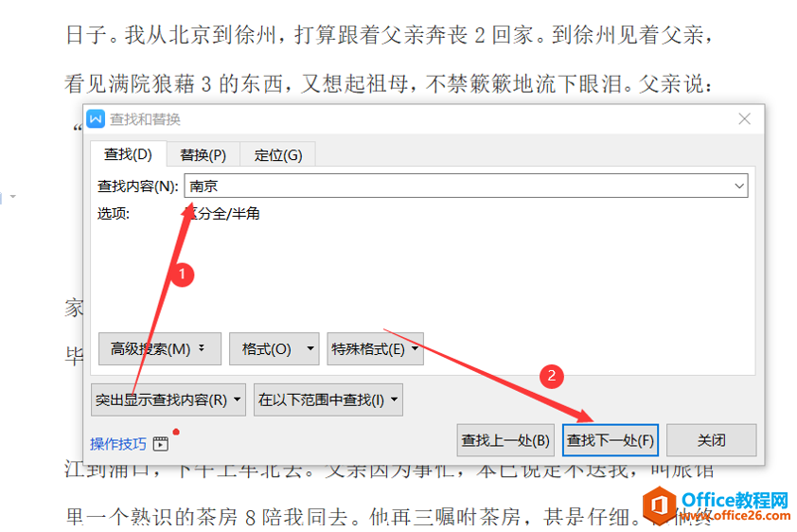
Task: Click document text 我从北京到徐州
Action: [x=201, y=35]
